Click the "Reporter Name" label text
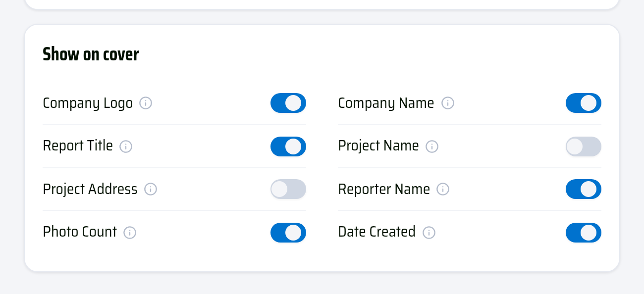The height and width of the screenshot is (294, 644). pyautogui.click(x=384, y=190)
